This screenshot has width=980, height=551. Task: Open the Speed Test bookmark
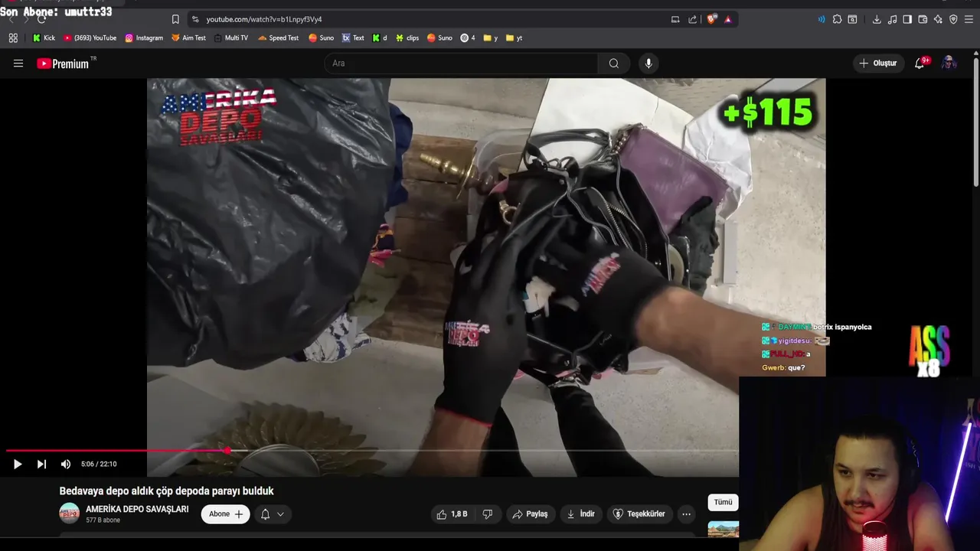pos(278,37)
